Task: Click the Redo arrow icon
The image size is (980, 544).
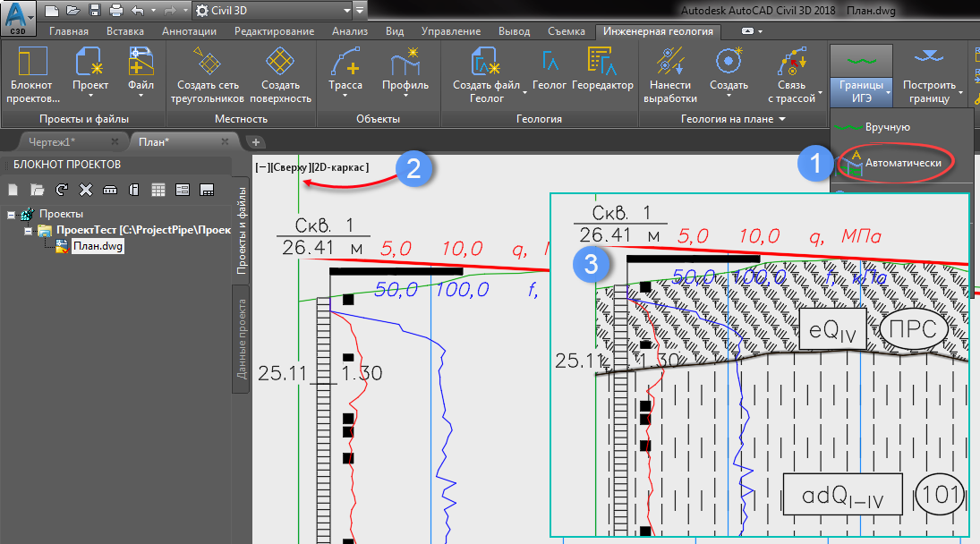Action: pos(169,10)
